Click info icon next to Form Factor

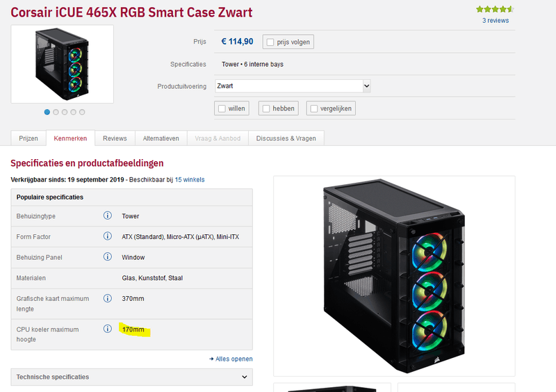pyautogui.click(x=108, y=236)
